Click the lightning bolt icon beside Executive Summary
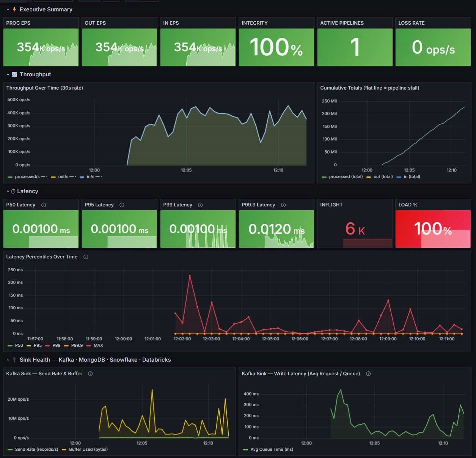The width and height of the screenshot is (476, 458). click(x=14, y=9)
